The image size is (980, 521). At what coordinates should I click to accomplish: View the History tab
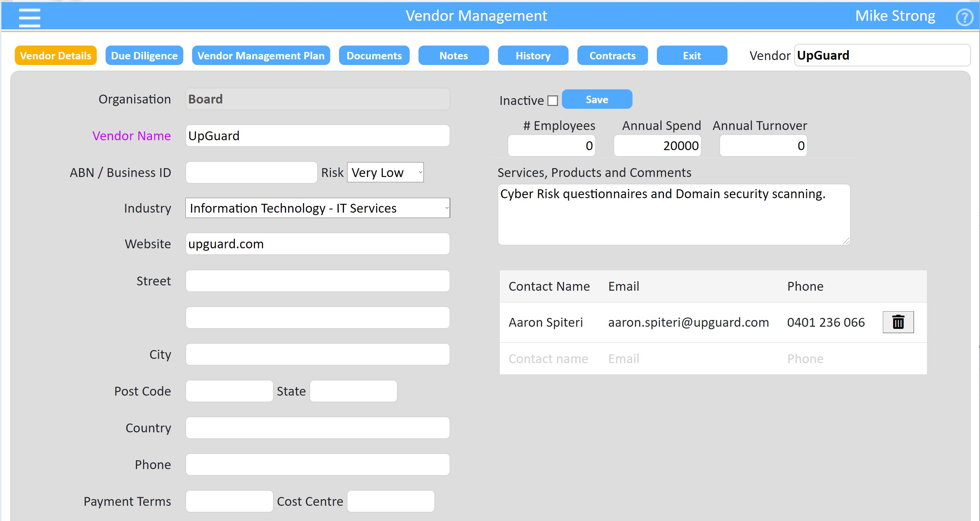(533, 55)
